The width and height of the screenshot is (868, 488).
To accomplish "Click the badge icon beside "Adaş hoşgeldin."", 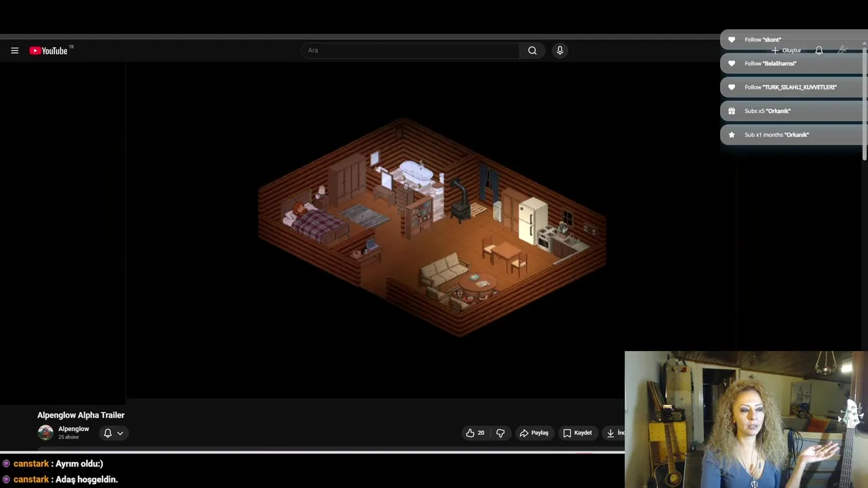I will pos(6,479).
